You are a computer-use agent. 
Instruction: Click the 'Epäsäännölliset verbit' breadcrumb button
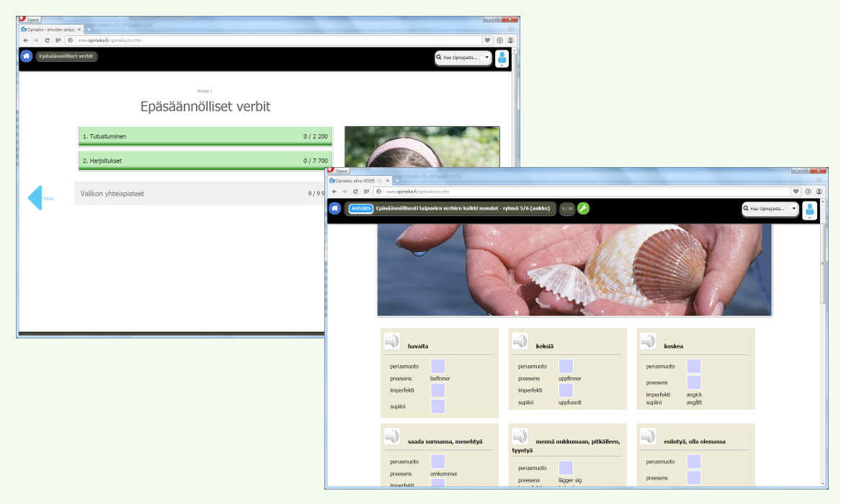click(x=66, y=55)
